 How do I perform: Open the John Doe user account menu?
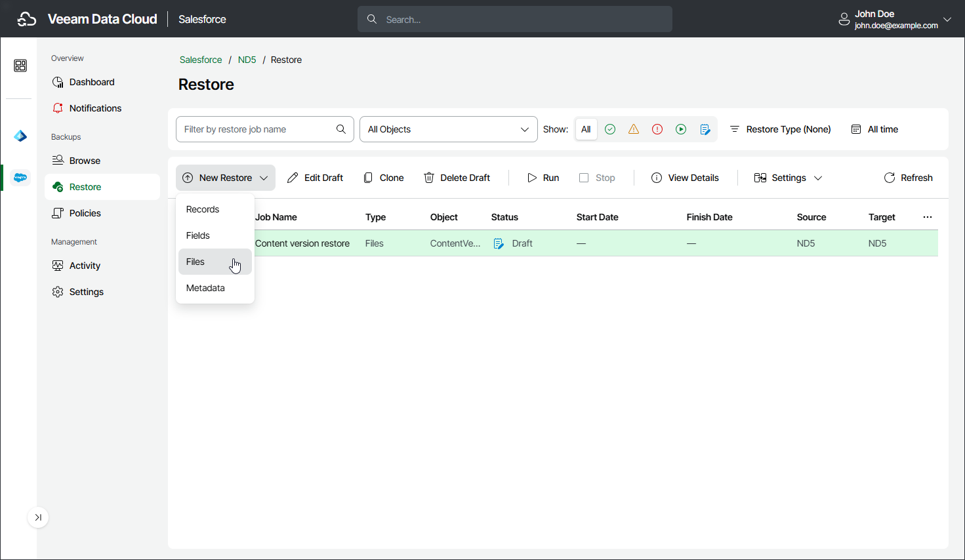pos(895,19)
